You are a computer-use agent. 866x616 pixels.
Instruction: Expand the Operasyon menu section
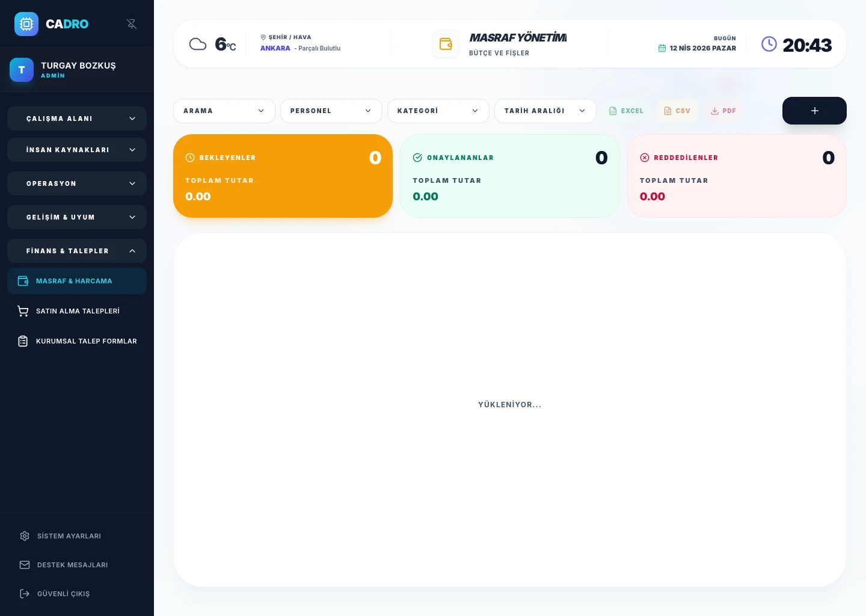77,183
